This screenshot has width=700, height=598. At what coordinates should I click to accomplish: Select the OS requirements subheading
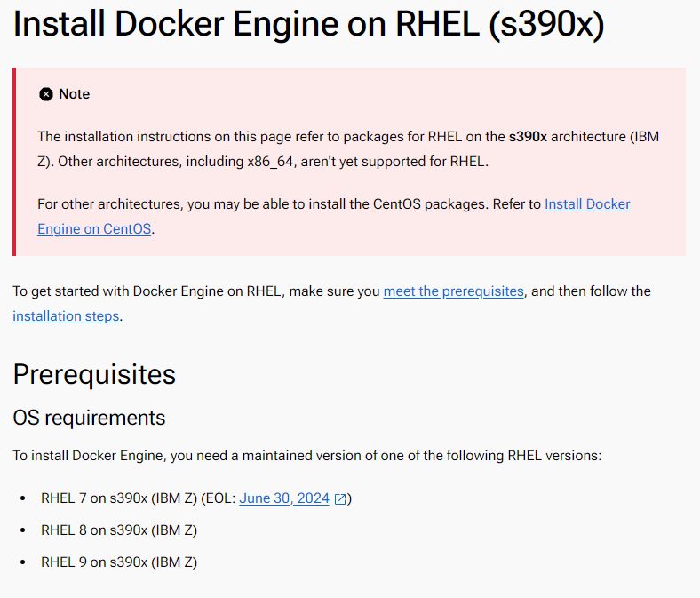(x=89, y=418)
